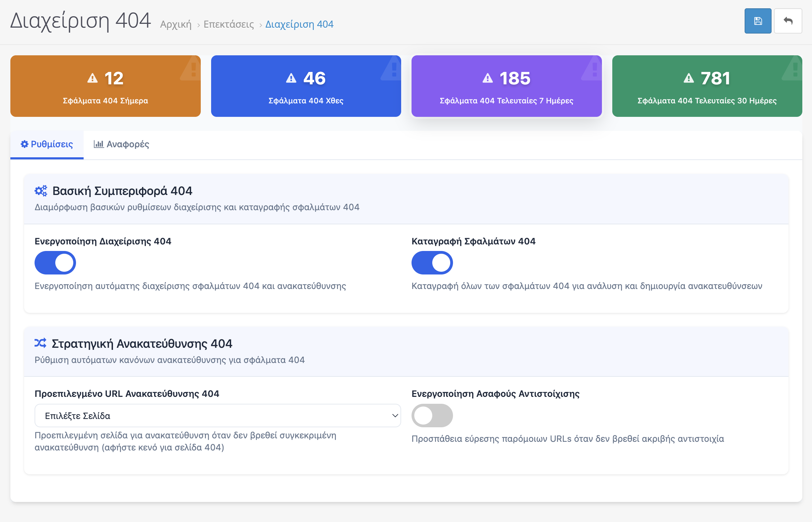Viewport: 812px width, 522px height.
Task: Select the Τελευταίες 7 Ημέρες card
Action: click(507, 86)
